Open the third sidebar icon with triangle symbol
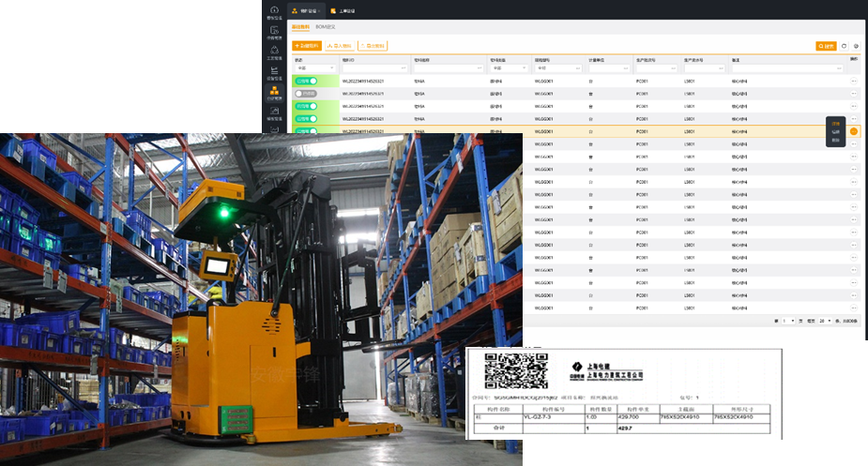The height and width of the screenshot is (466, 868). pyautogui.click(x=274, y=53)
